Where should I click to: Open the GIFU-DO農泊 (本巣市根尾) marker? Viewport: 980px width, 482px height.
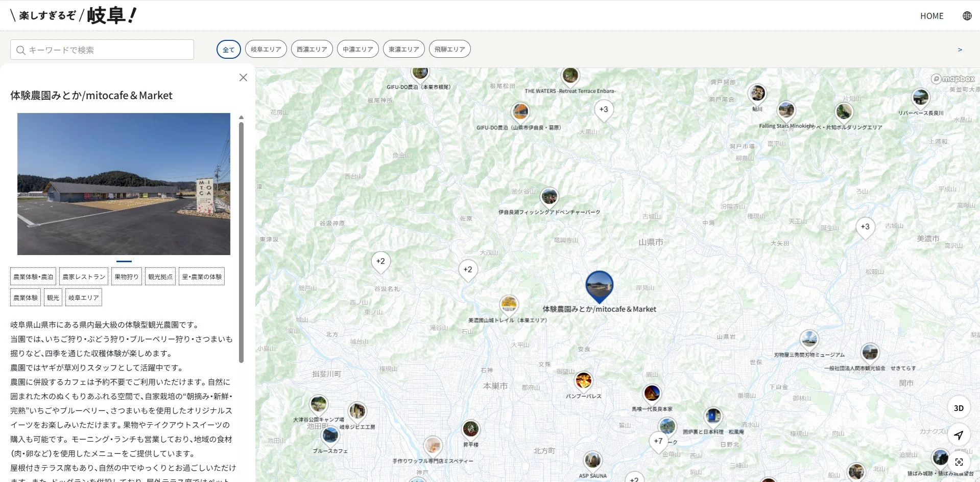pyautogui.click(x=420, y=73)
